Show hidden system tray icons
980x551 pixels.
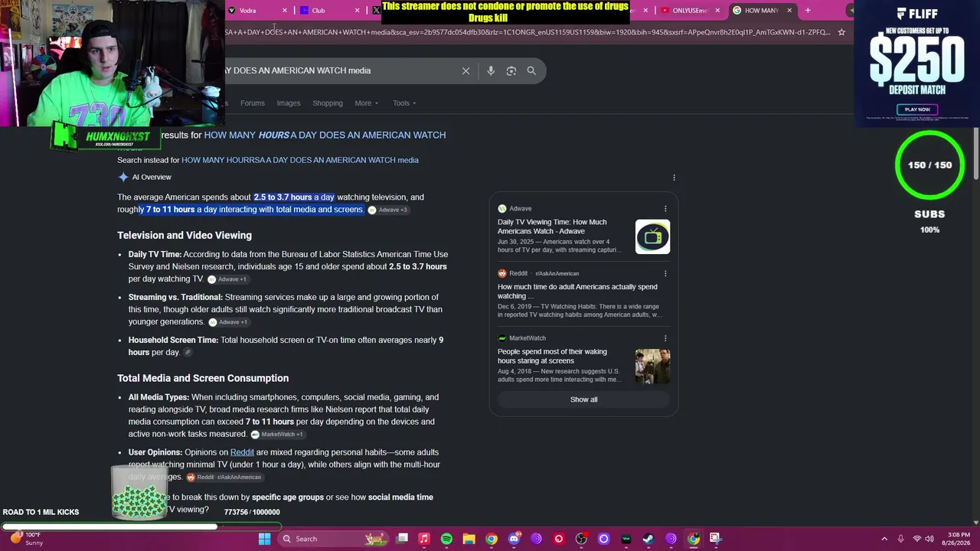(x=884, y=539)
